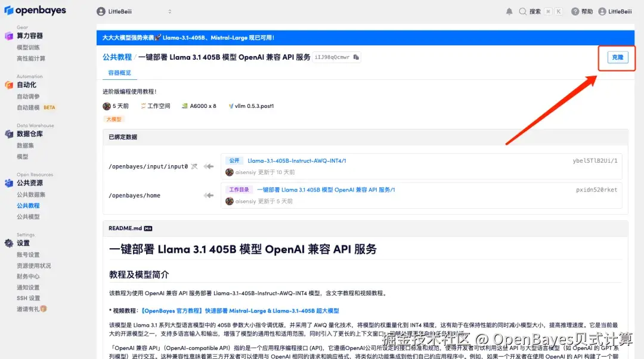
Task: Click the search magnifier icon
Action: coord(522,11)
